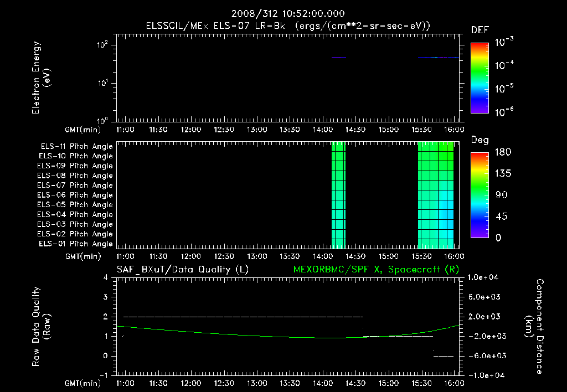Select the ELS-03 Pitch Angle row label
Screen dimensions: 567x392
coord(75,225)
